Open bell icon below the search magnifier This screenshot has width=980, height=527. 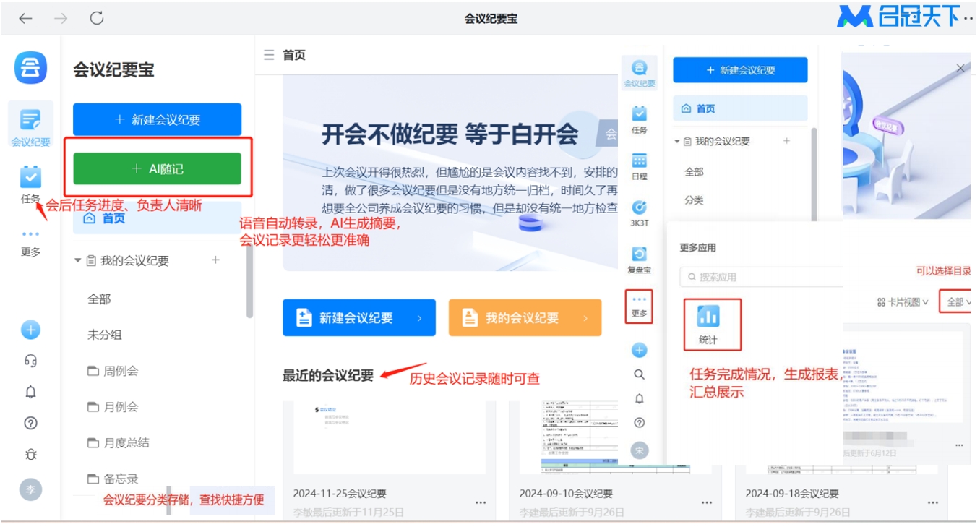tap(639, 398)
